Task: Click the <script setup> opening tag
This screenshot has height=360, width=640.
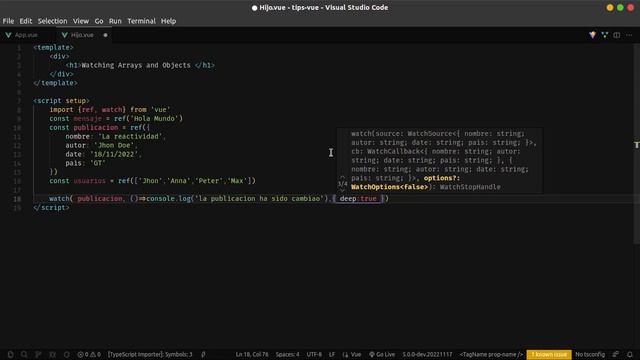Action: [x=61, y=101]
